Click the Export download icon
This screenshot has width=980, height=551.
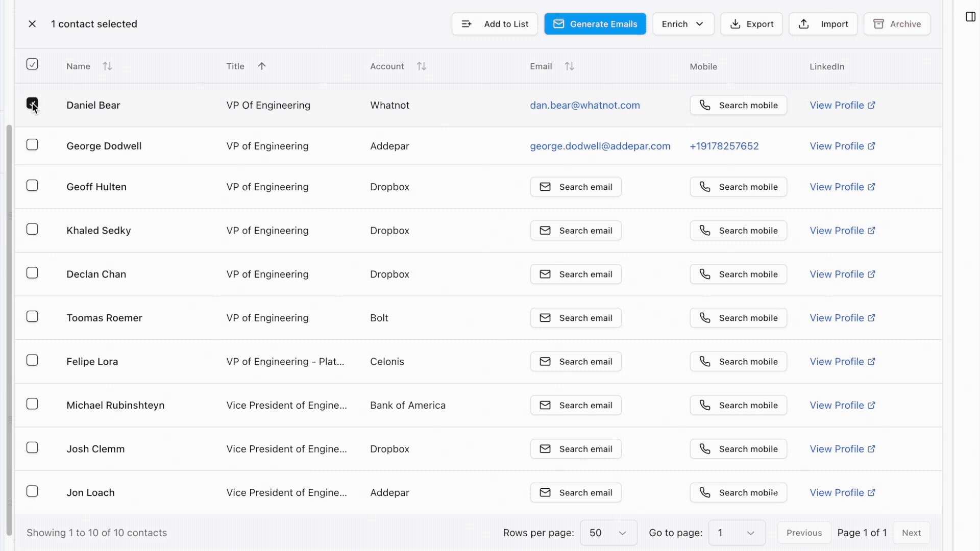pyautogui.click(x=736, y=23)
